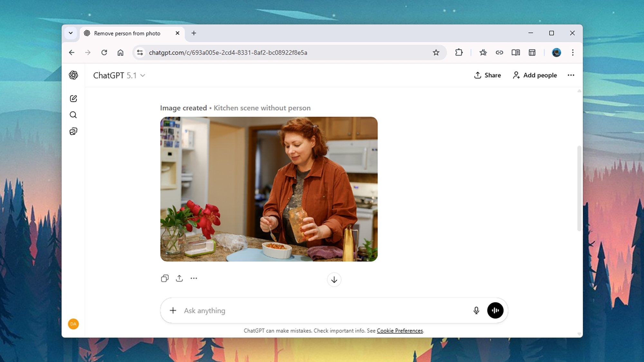Screen dimensions: 644x362
Task: Expand the ChatGPT 5.1 model selector
Action: [119, 75]
